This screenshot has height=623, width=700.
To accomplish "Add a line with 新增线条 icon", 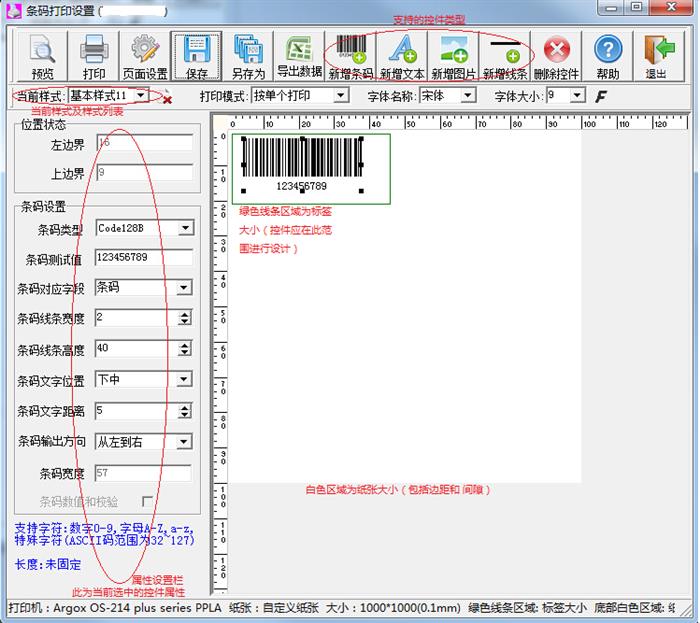I will (x=505, y=55).
